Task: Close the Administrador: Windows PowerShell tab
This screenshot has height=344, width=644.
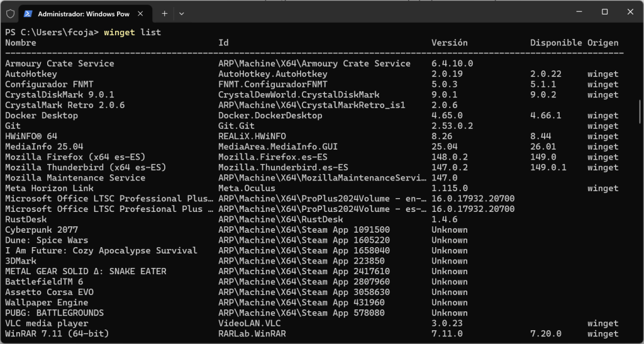Action: pyautogui.click(x=143, y=13)
